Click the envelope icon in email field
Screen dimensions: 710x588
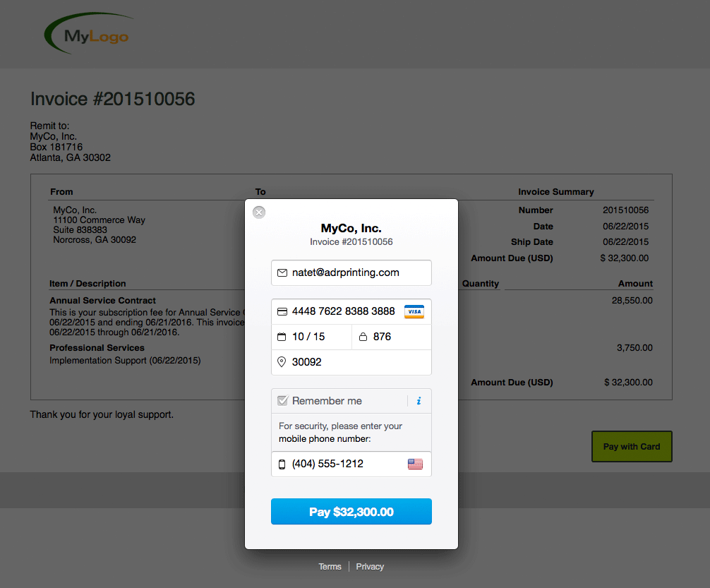[x=282, y=272]
